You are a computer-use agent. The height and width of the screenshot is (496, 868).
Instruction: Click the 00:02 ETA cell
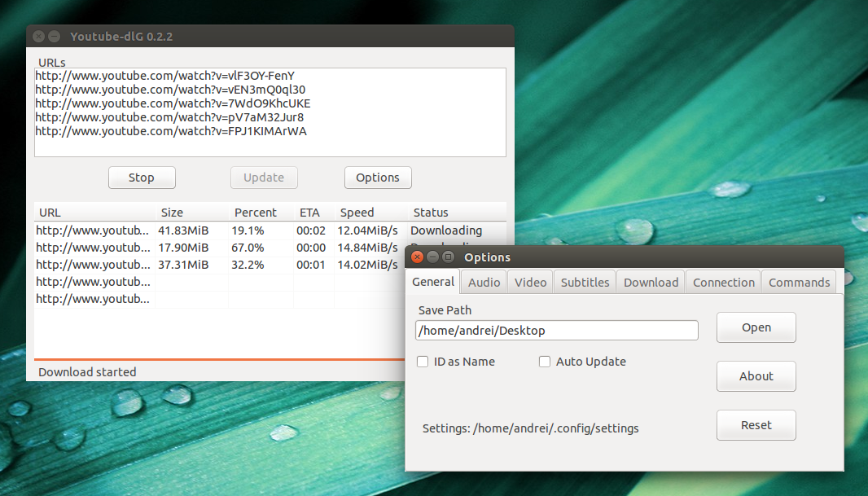tap(310, 230)
